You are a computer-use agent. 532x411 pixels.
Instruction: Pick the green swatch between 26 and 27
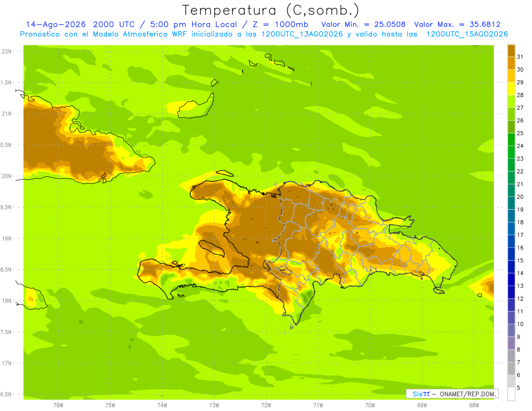pos(511,114)
